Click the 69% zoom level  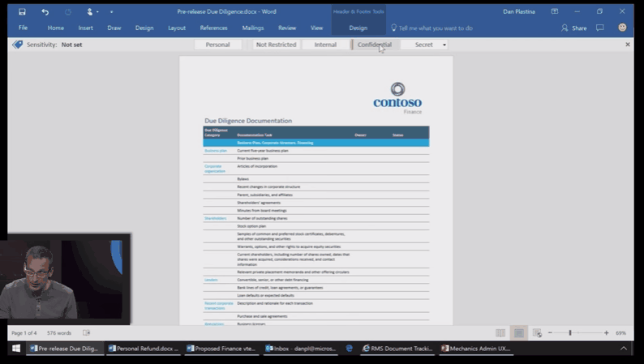pyautogui.click(x=620, y=333)
